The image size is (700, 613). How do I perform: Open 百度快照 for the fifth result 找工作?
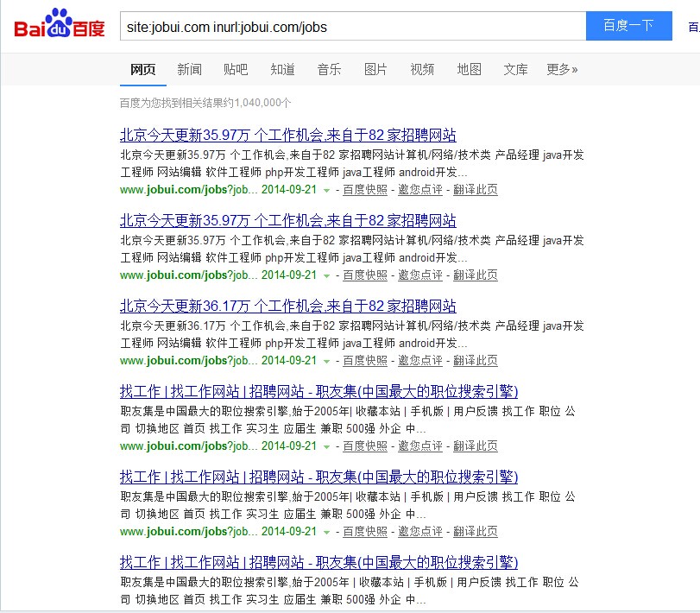365,532
